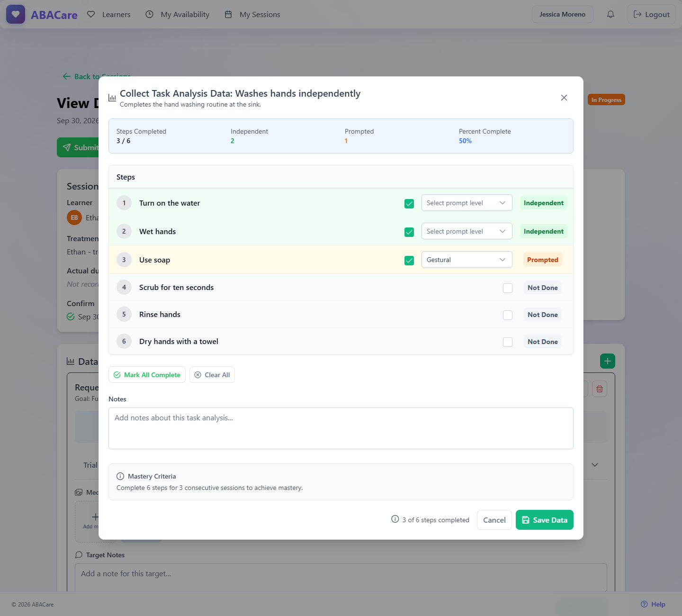Click Mark All Complete button

click(x=147, y=375)
